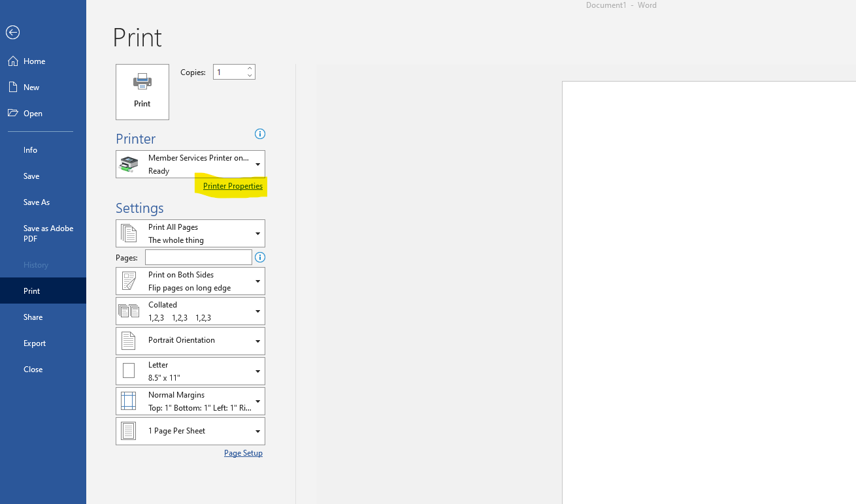Image resolution: width=856 pixels, height=504 pixels.
Task: Click the printer's 'Ready' status text
Action: click(x=159, y=171)
